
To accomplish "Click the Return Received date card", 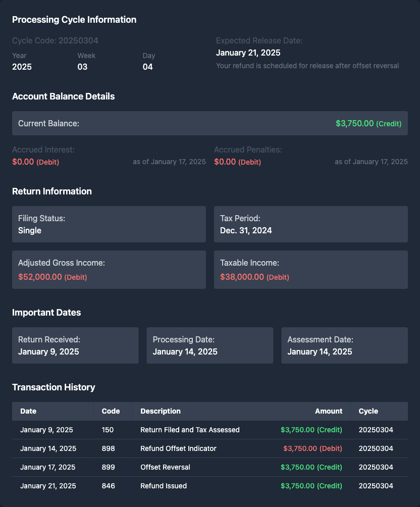I will point(75,345).
